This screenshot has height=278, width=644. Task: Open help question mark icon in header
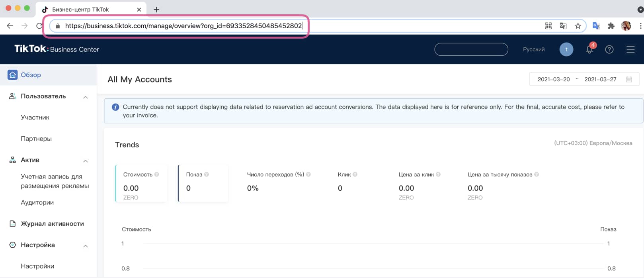pos(609,49)
